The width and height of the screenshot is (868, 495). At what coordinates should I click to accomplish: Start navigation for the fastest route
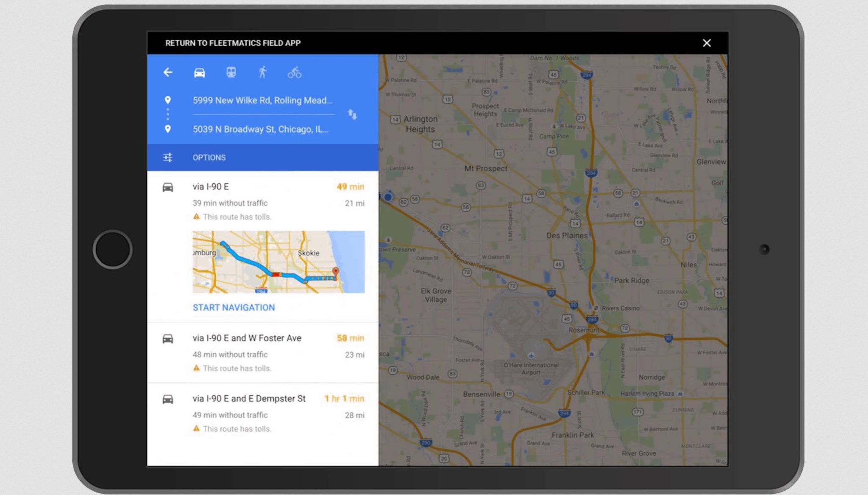point(234,307)
